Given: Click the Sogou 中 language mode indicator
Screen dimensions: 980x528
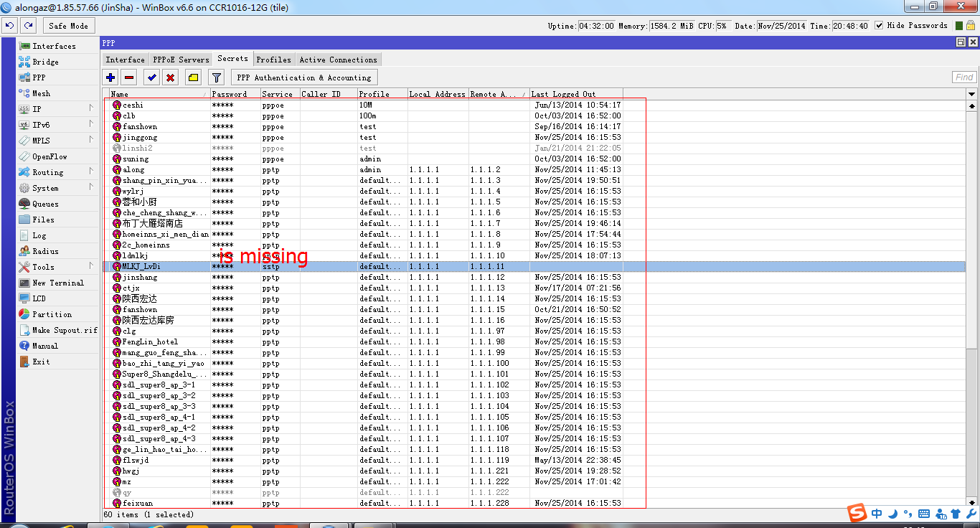Looking at the screenshot, I should click(x=877, y=514).
